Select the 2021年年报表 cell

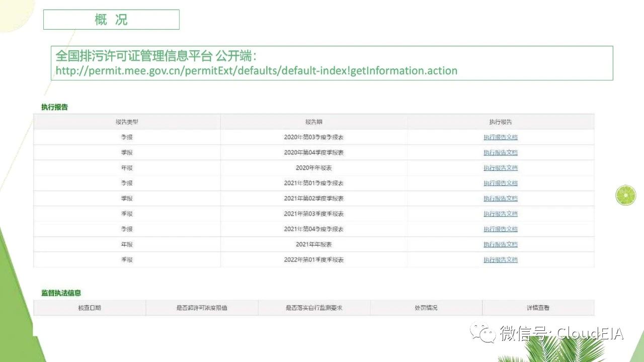[x=314, y=244]
